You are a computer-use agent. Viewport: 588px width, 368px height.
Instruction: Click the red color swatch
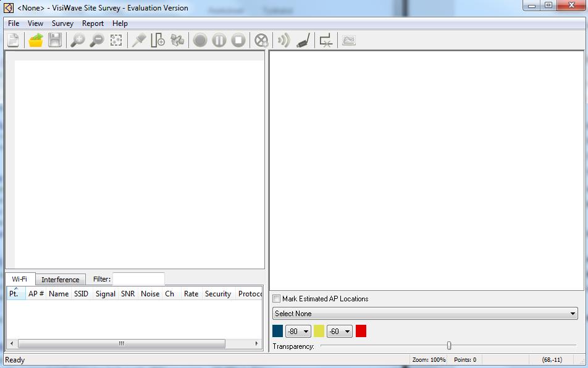click(x=361, y=332)
